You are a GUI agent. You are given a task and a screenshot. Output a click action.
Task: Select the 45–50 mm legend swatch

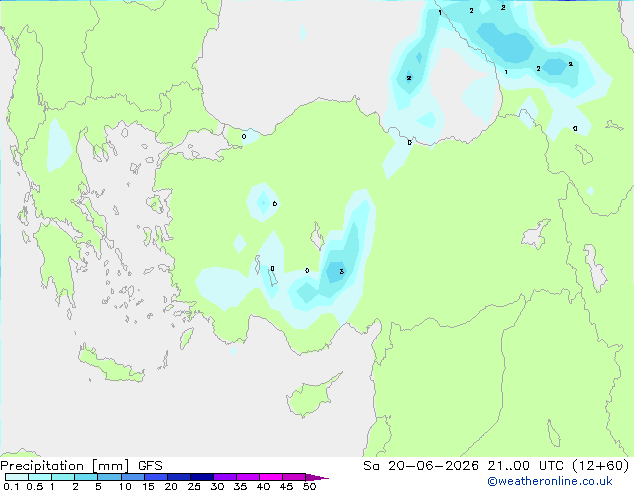point(294,477)
